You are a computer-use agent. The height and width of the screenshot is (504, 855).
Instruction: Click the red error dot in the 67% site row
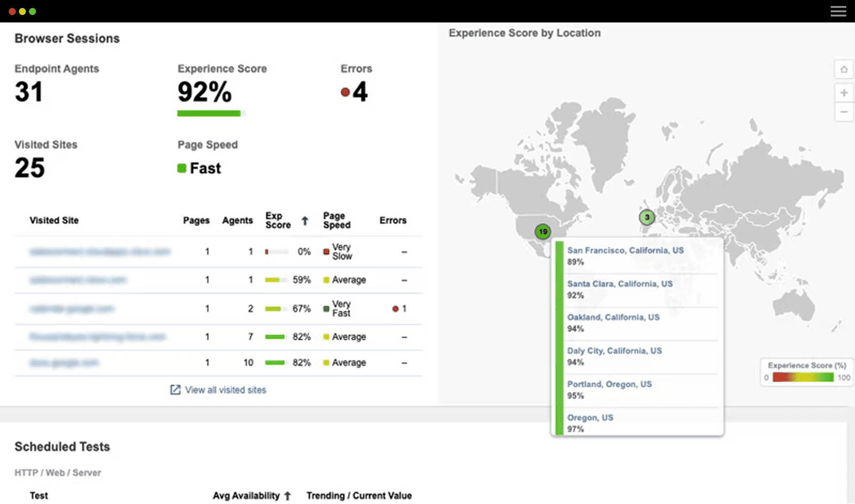tap(395, 308)
